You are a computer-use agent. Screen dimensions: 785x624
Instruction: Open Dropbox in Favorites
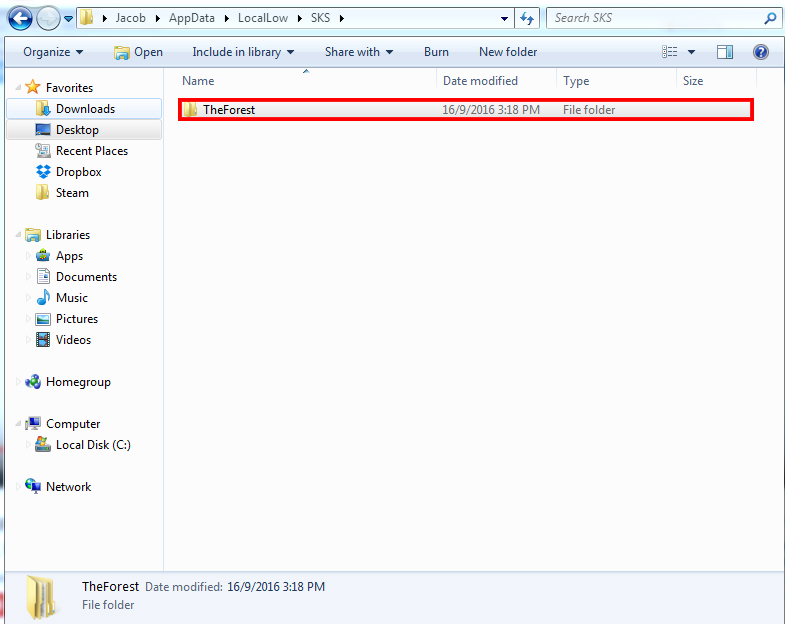point(79,172)
